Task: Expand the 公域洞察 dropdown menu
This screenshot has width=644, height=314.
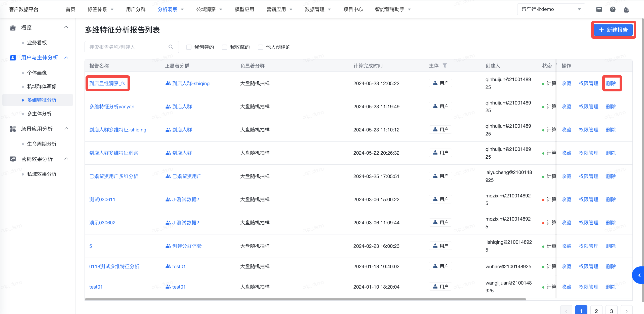Action: click(x=221, y=10)
